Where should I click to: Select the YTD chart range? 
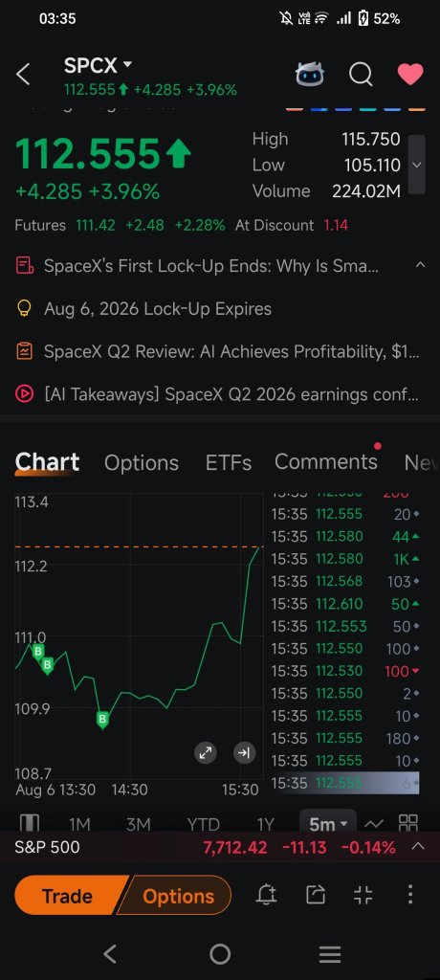[203, 824]
